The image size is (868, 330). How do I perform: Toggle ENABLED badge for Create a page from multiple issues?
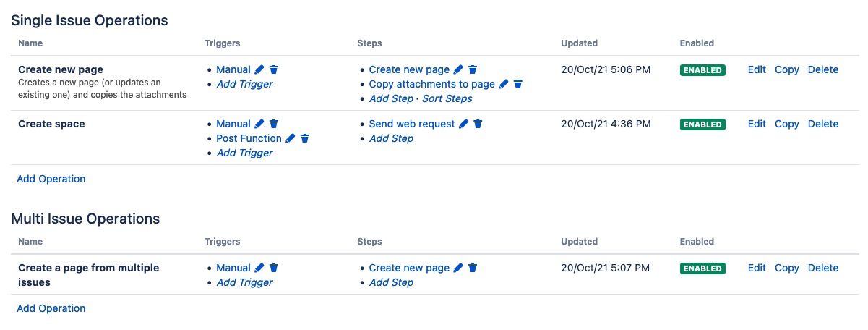[702, 268]
